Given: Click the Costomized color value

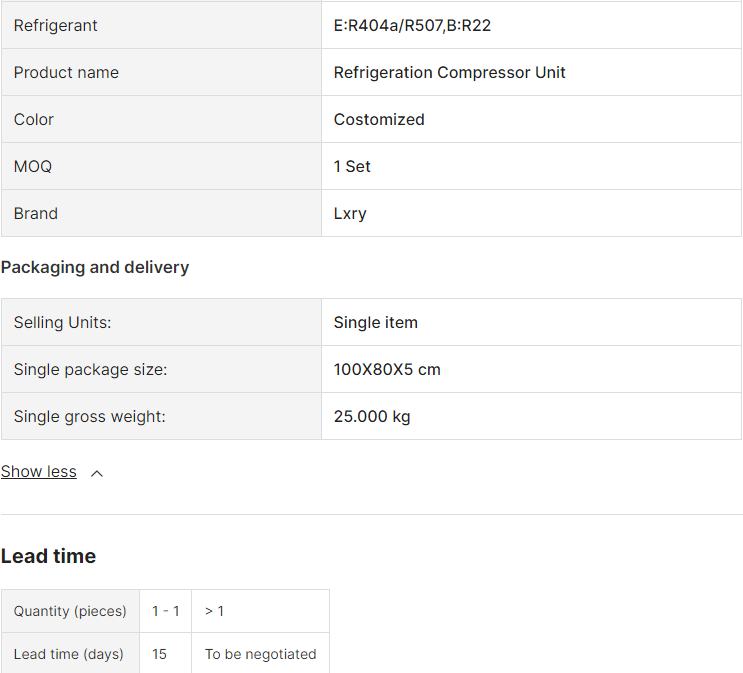Looking at the screenshot, I should click(x=379, y=120).
